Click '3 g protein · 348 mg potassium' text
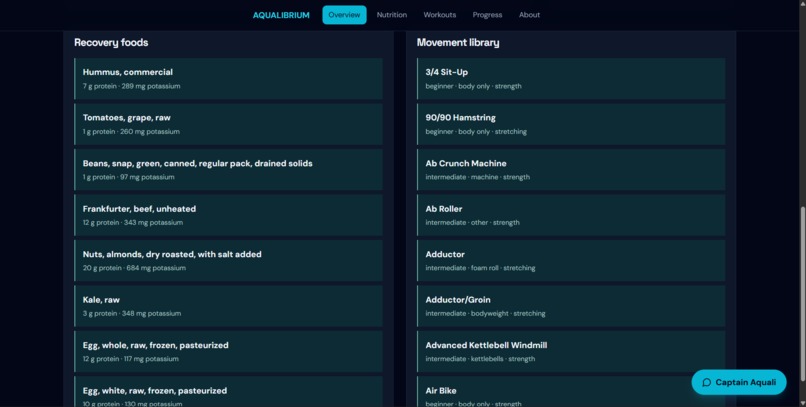The image size is (806, 407). 132,313
